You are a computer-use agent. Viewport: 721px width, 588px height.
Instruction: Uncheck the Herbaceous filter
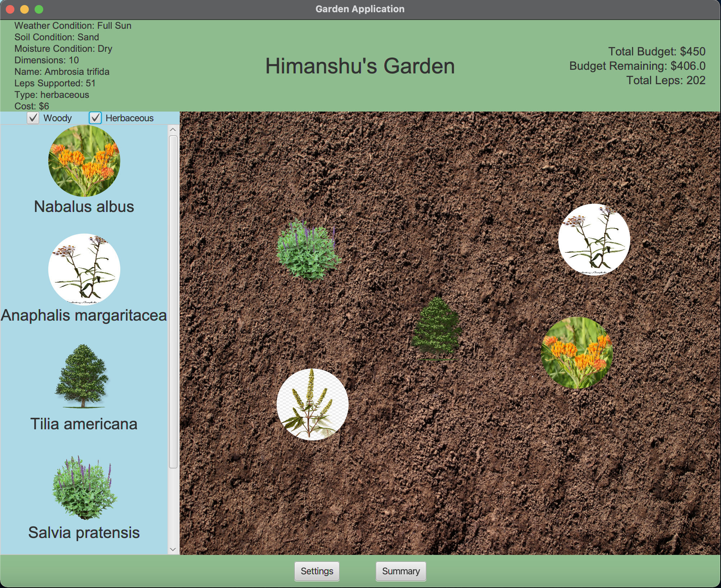pos(95,118)
